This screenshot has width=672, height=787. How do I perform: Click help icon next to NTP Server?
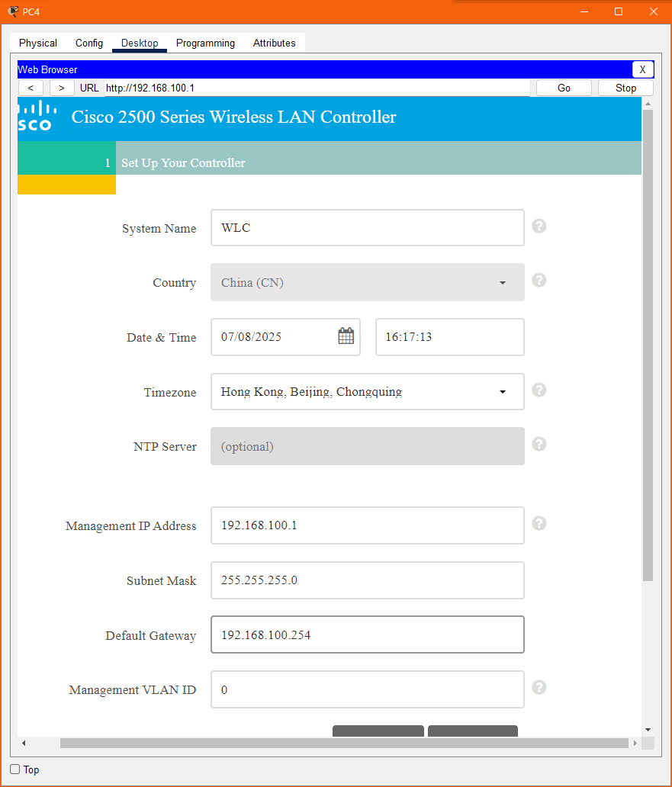click(x=539, y=444)
